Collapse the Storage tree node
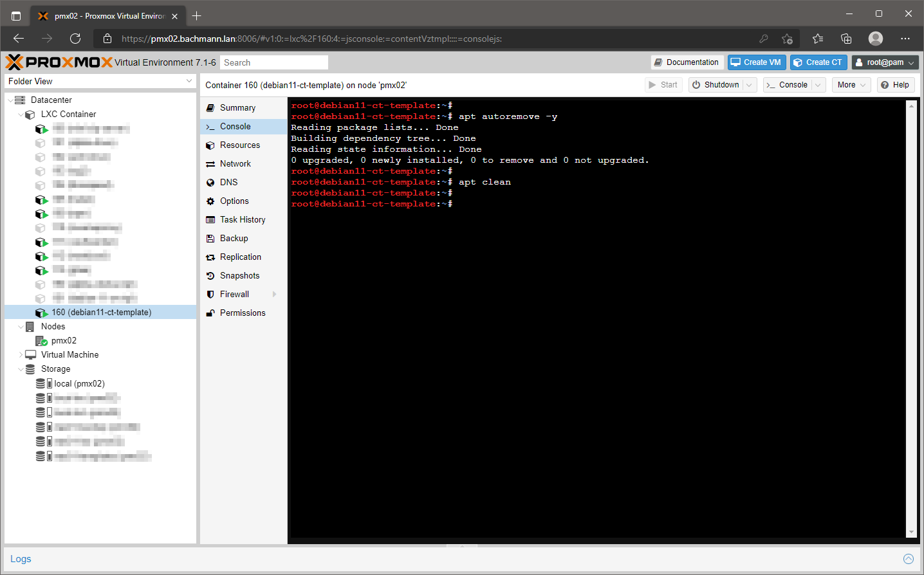 click(21, 369)
